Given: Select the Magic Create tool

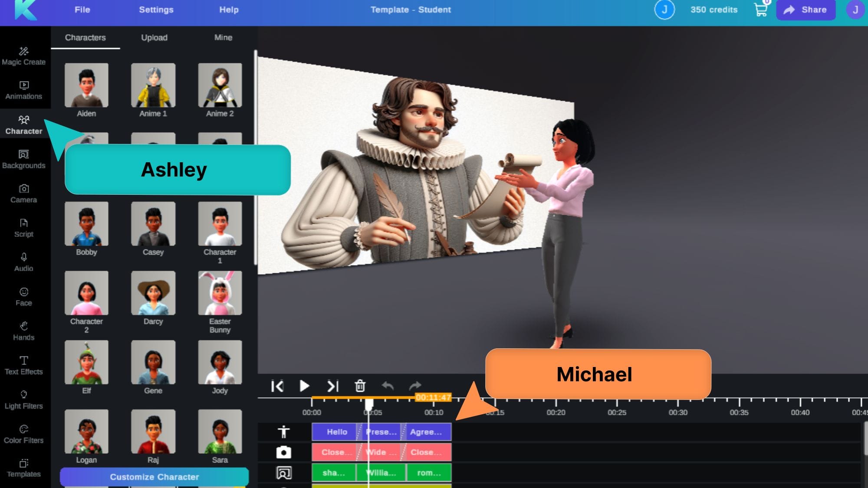Looking at the screenshot, I should point(24,55).
